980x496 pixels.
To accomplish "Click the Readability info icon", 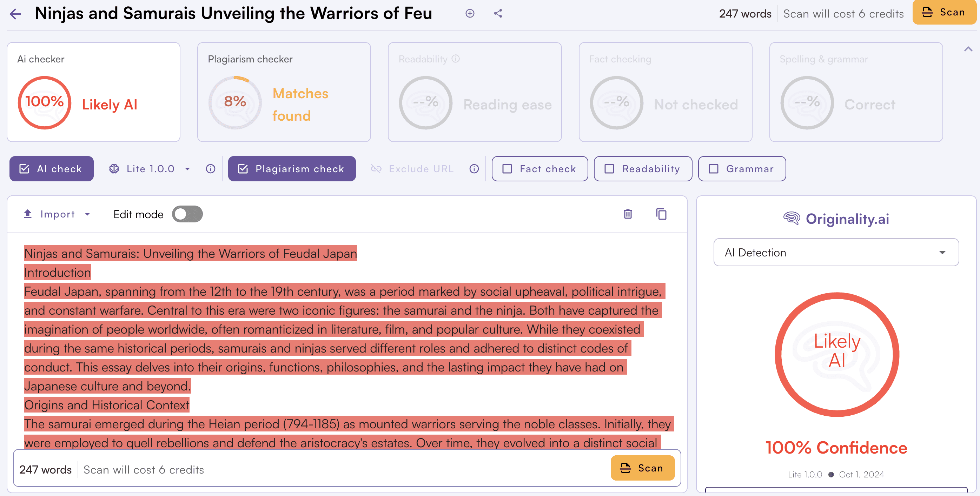I will [456, 59].
